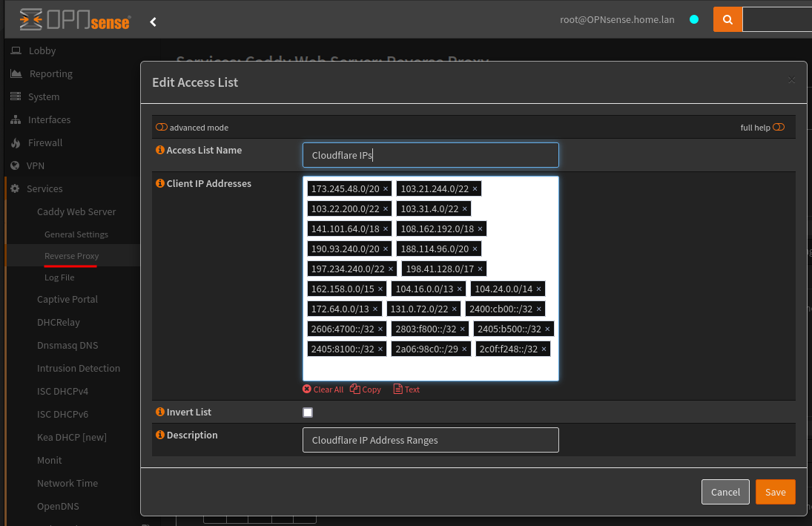Remove the 197.234.240.0/22 tag
The width and height of the screenshot is (812, 526).
click(x=391, y=269)
